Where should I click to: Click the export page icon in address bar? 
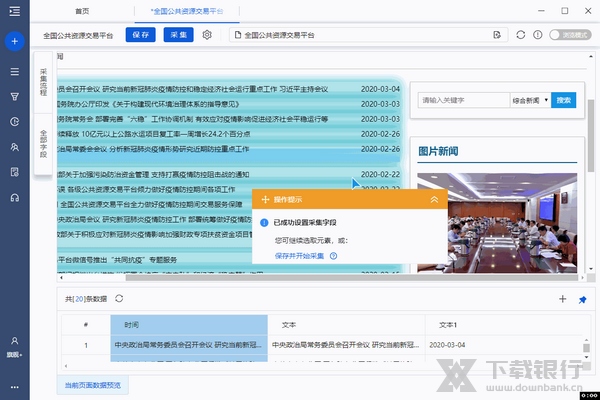497,35
